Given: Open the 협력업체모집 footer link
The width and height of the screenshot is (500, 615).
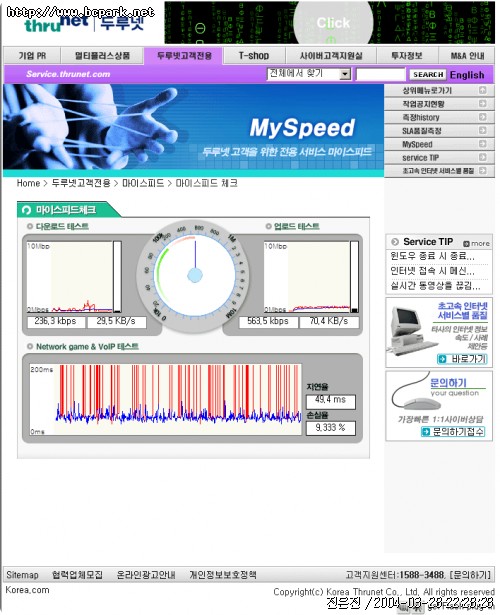Looking at the screenshot, I should pyautogui.click(x=77, y=575).
